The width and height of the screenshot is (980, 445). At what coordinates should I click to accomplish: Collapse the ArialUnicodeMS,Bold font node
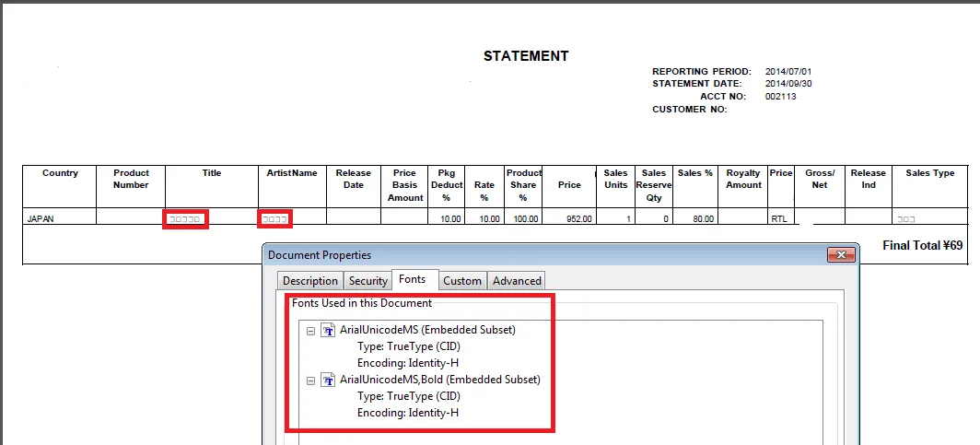(x=310, y=380)
